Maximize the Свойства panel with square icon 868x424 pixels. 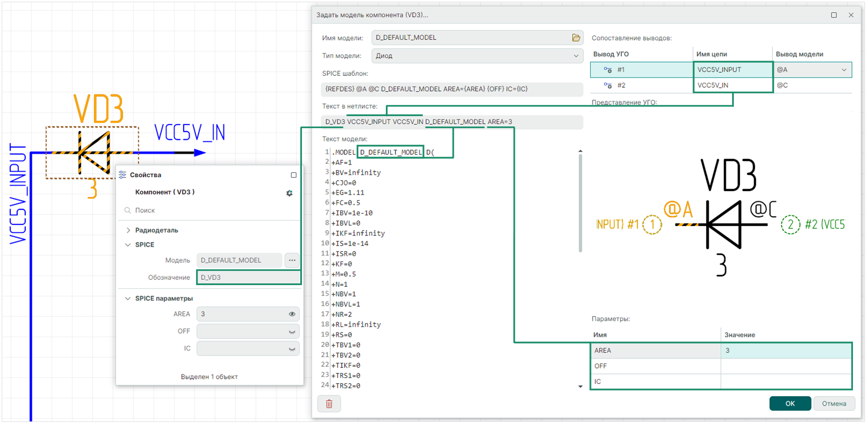pyautogui.click(x=294, y=175)
